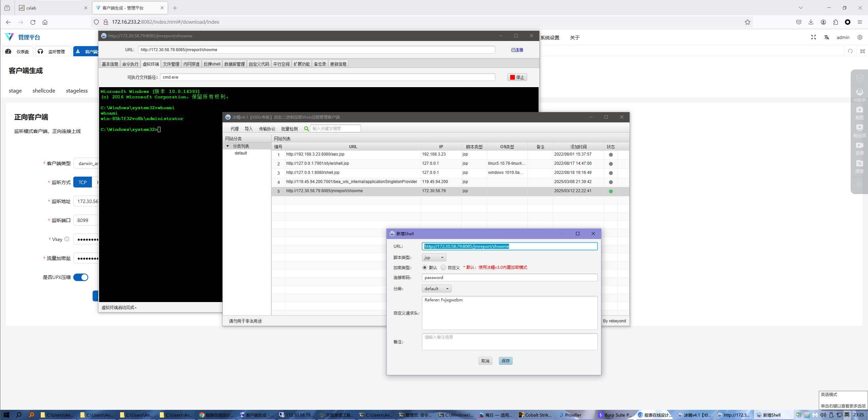
Task: Click the 连接密码 password input field
Action: click(x=509, y=277)
